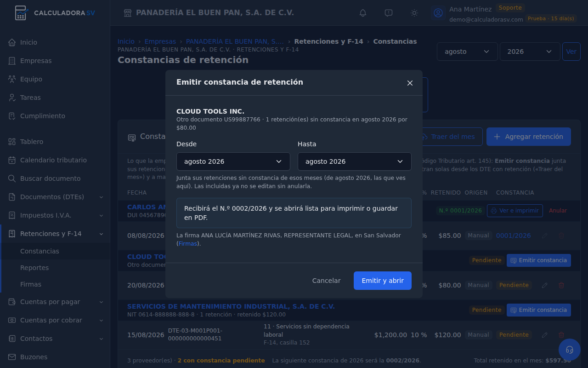
Task: Open the support headset chat button
Action: coord(570,350)
